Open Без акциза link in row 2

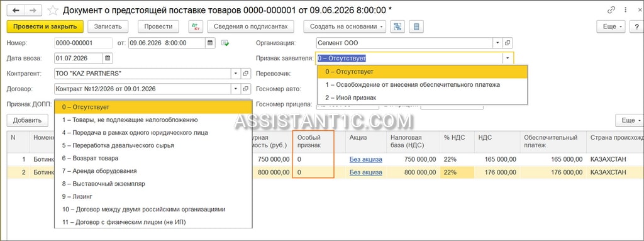point(366,172)
